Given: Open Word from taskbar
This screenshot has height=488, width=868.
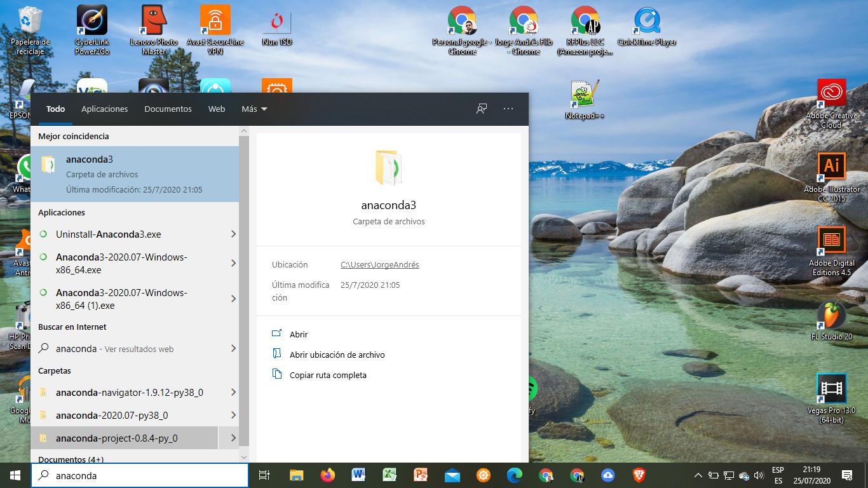Looking at the screenshot, I should coord(358,475).
